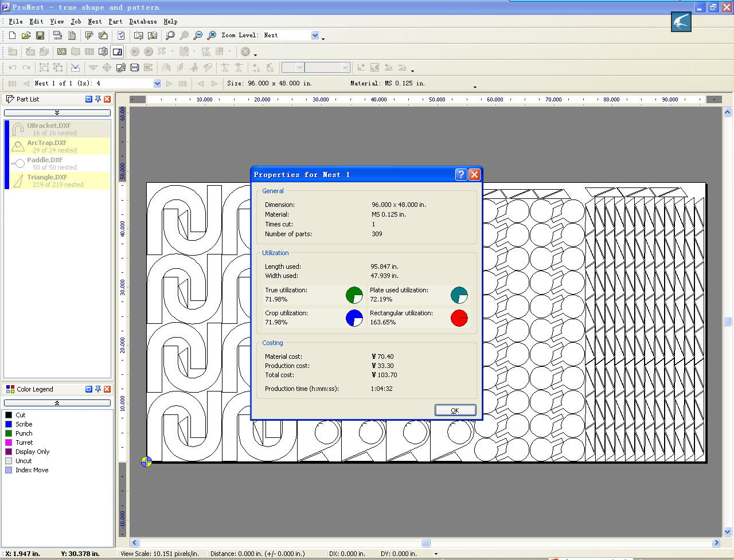Open the Help menu
734x560 pixels.
point(170,21)
